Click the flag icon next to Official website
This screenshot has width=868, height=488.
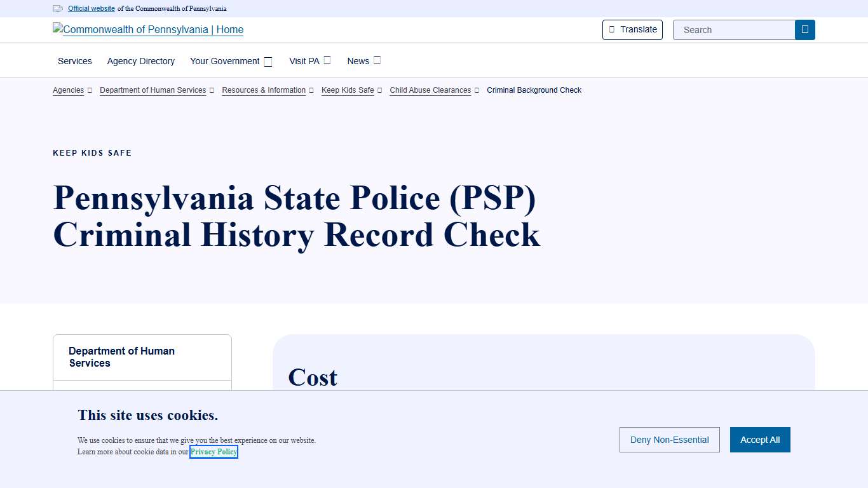click(x=57, y=8)
